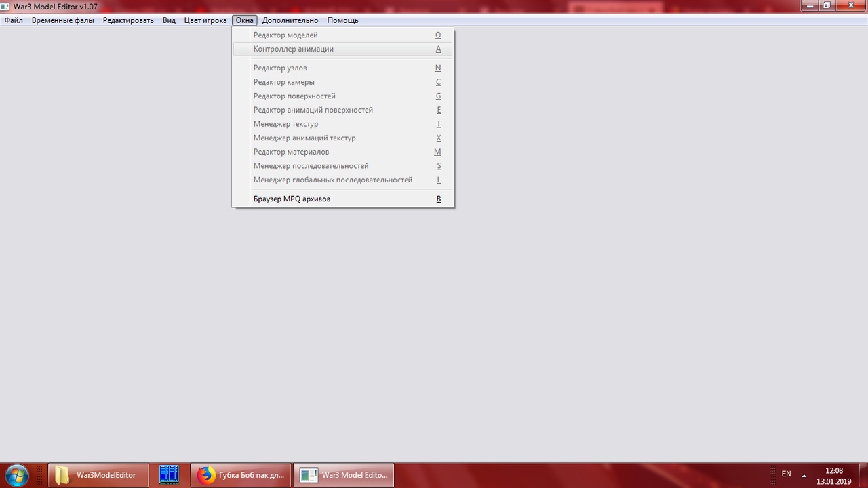Open the Временные фалы menu
This screenshot has height=488, width=868.
62,20
